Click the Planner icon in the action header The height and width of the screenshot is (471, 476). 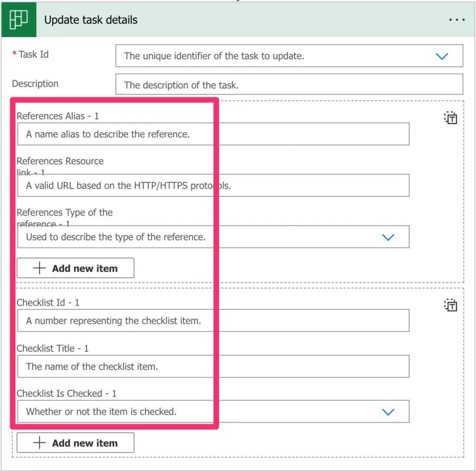(x=19, y=20)
